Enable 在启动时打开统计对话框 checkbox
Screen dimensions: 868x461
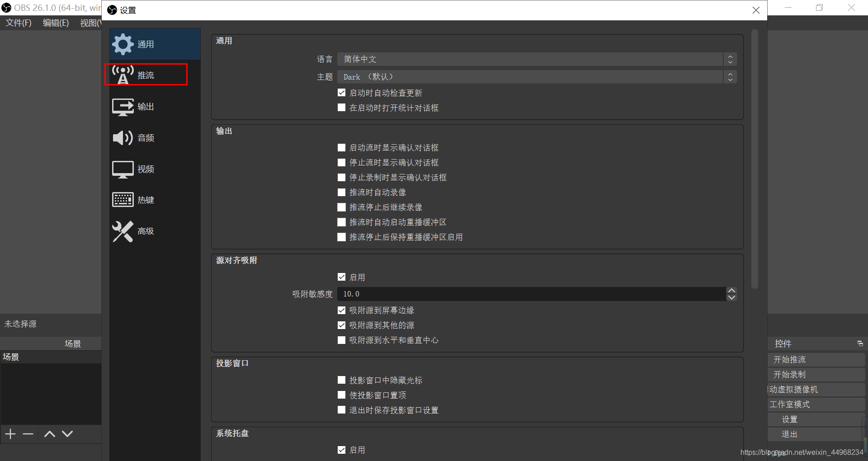pos(342,108)
